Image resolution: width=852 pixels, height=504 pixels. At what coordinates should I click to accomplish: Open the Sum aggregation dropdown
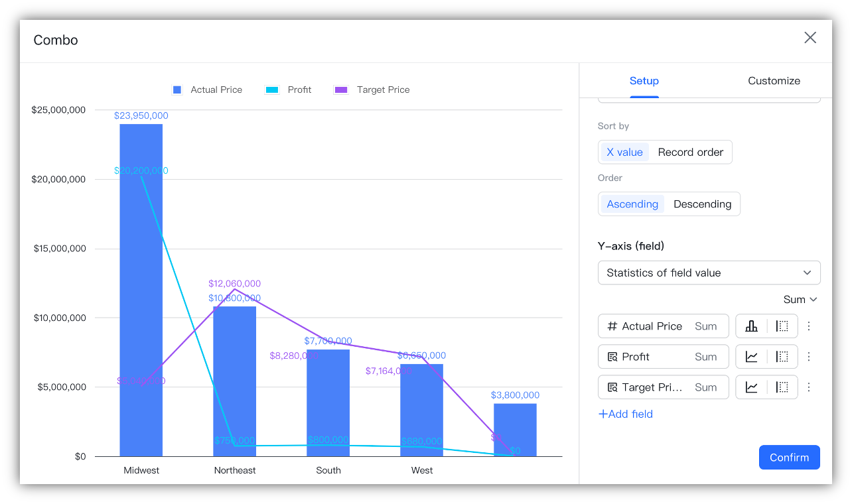[x=800, y=299]
